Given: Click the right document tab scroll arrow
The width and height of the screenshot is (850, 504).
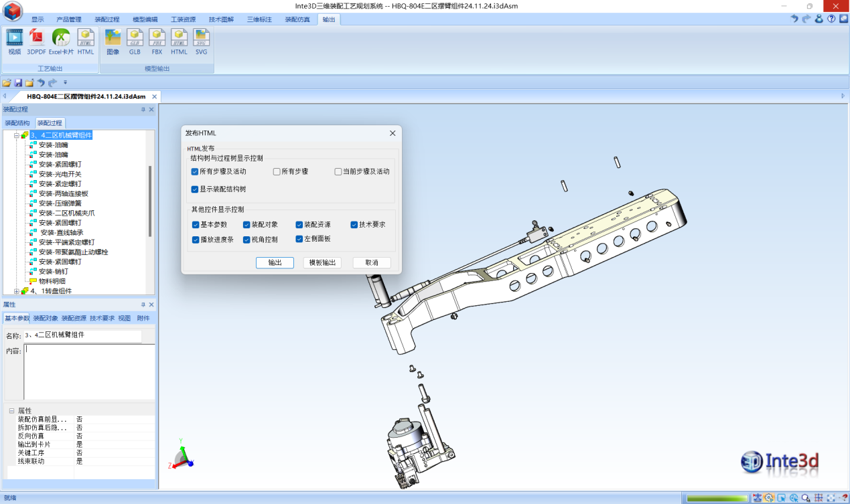Looking at the screenshot, I should click(x=843, y=96).
